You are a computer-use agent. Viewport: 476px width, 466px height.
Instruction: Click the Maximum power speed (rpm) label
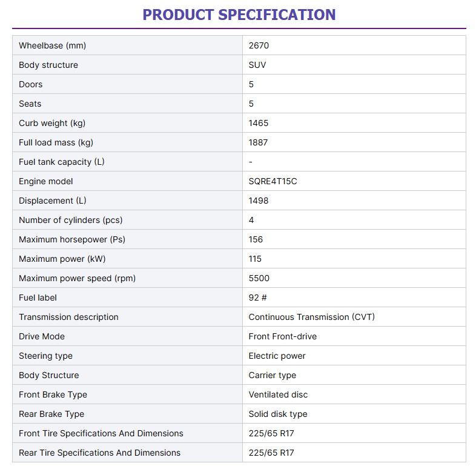(x=77, y=278)
